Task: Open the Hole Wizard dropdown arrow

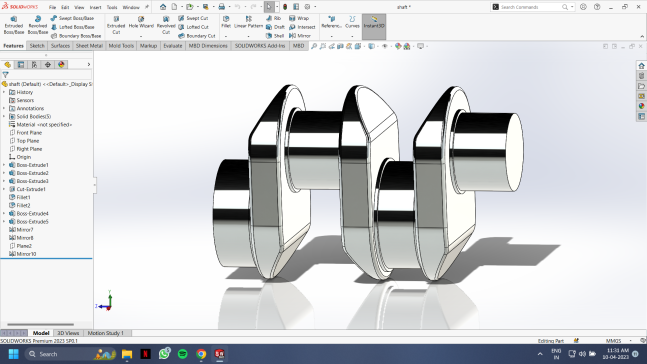Action: (x=141, y=36)
